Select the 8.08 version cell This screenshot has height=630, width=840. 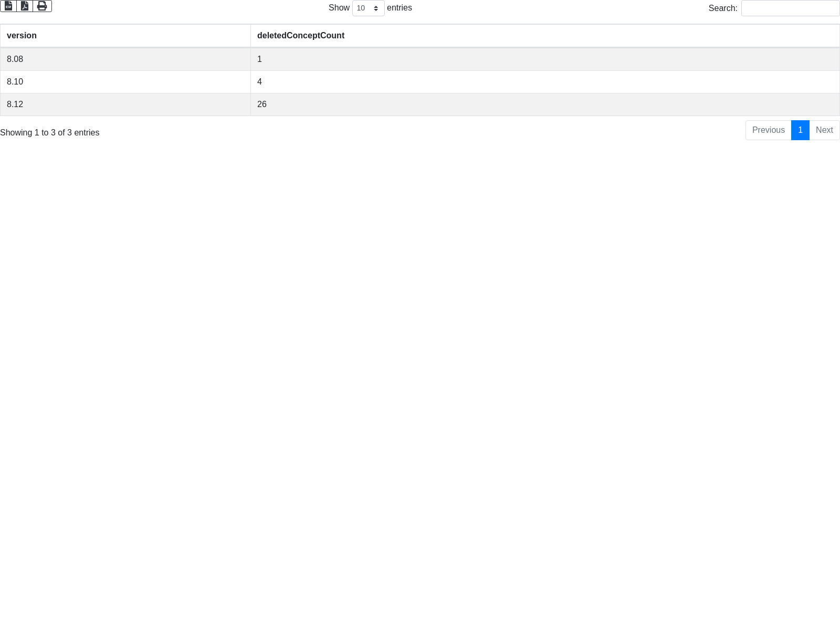15,59
